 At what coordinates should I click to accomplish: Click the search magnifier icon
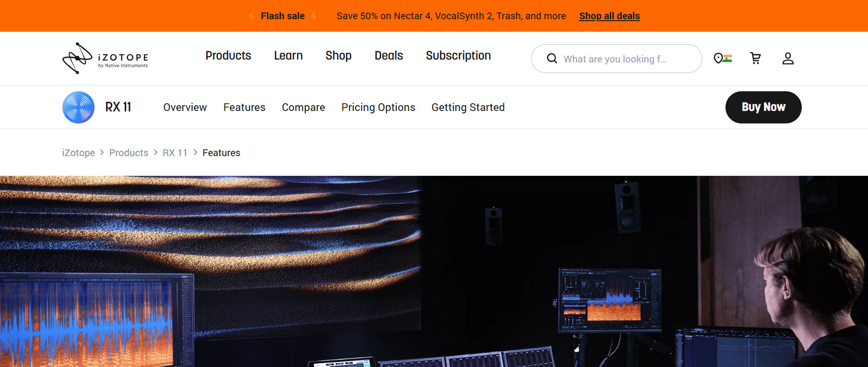[x=552, y=59]
